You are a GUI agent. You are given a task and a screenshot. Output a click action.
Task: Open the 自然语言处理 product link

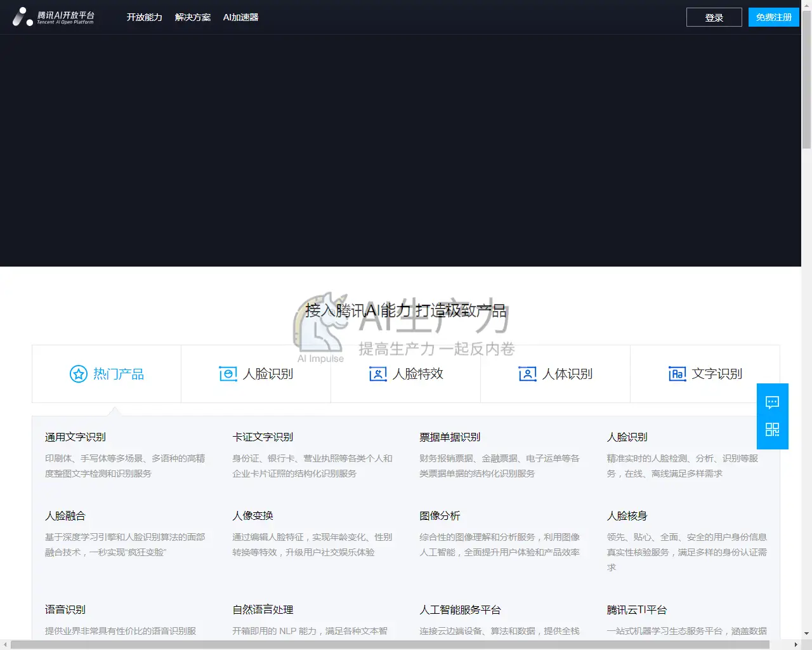point(263,609)
